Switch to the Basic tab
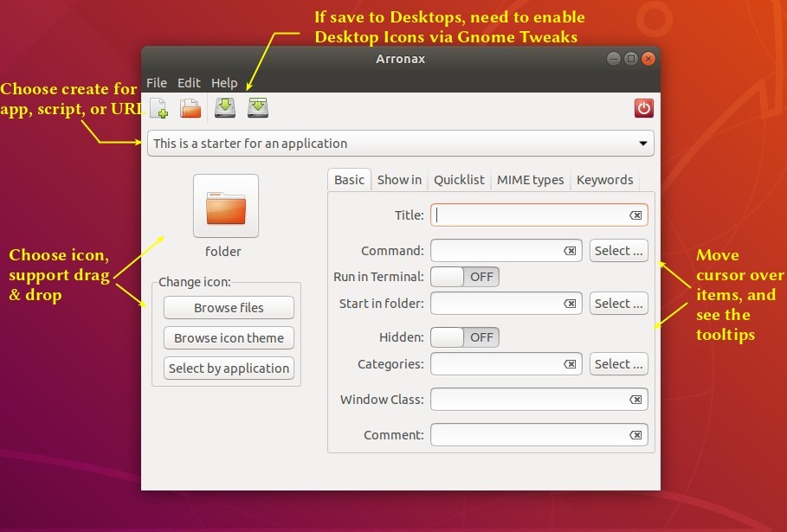 pos(349,180)
